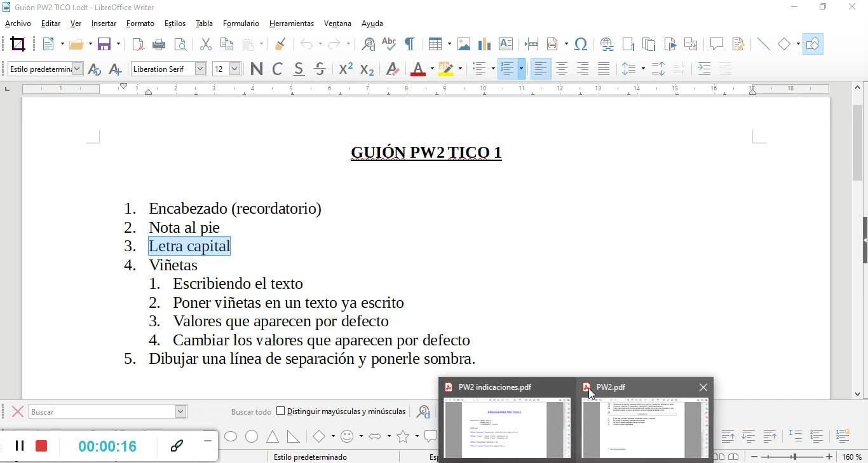
Task: Pick the isosceles triangle shape
Action: pos(273,436)
